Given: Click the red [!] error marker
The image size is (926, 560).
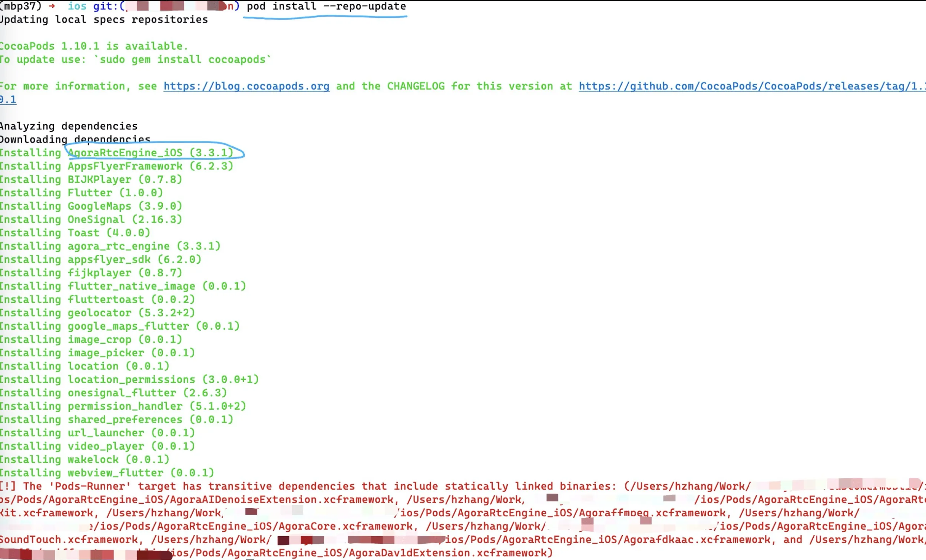Looking at the screenshot, I should click(x=7, y=486).
